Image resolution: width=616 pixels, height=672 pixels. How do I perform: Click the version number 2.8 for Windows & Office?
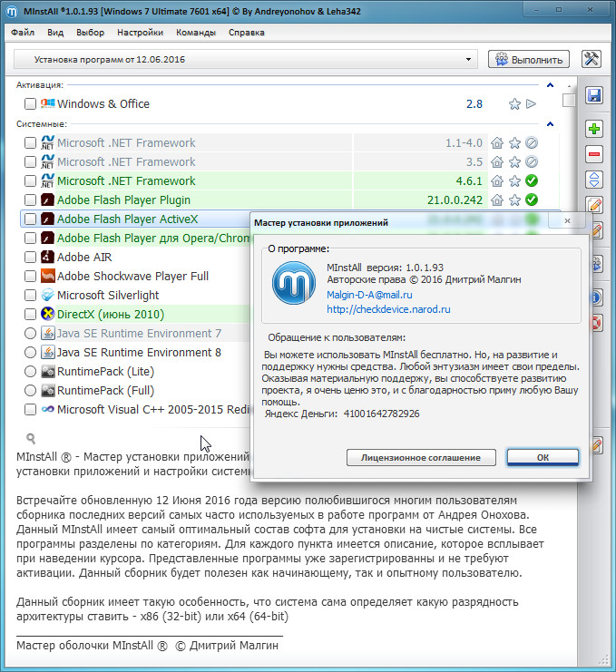point(474,103)
